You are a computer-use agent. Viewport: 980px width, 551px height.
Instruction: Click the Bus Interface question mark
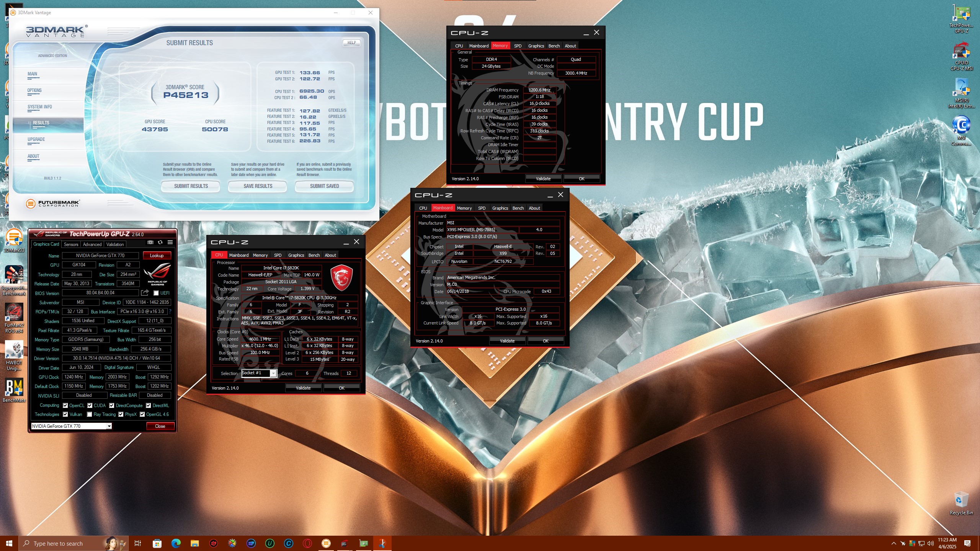170,311
